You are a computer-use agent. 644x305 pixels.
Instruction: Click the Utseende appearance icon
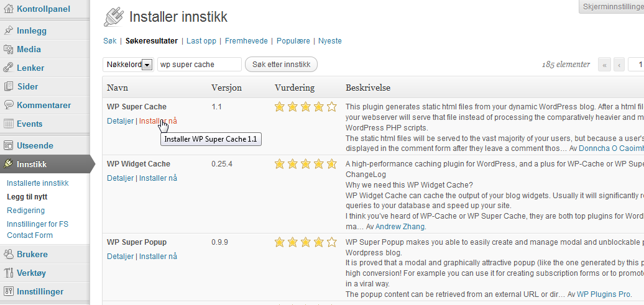coord(8,145)
